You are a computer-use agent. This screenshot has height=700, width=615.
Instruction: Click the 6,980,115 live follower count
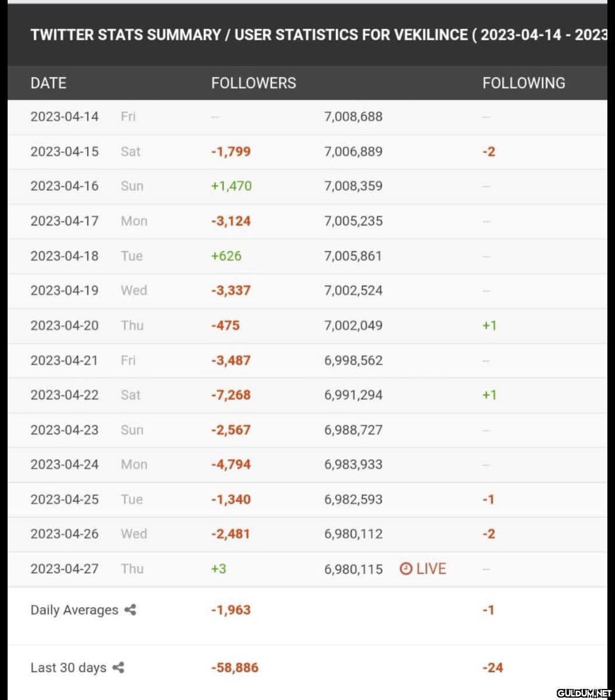coord(353,569)
